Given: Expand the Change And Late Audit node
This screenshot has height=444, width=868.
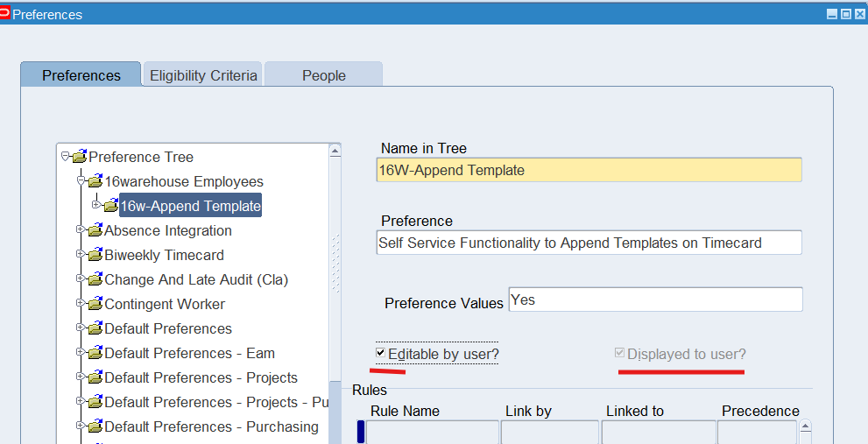Looking at the screenshot, I should pyautogui.click(x=81, y=279).
